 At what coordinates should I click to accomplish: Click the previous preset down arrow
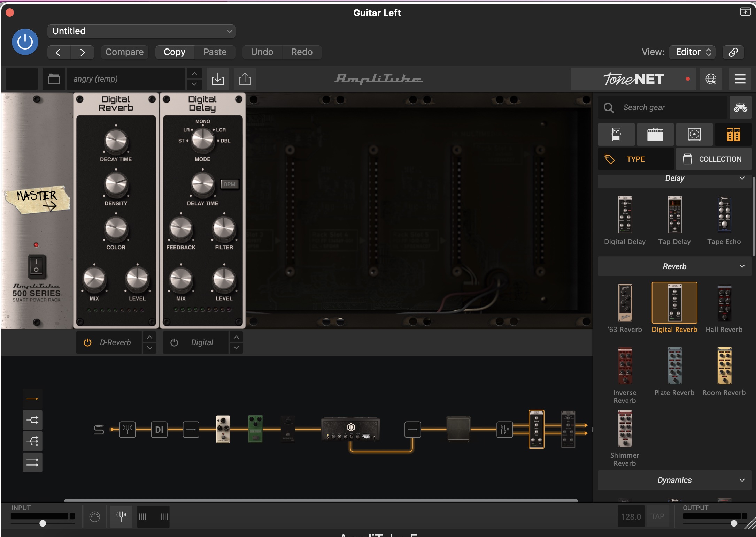tap(194, 84)
